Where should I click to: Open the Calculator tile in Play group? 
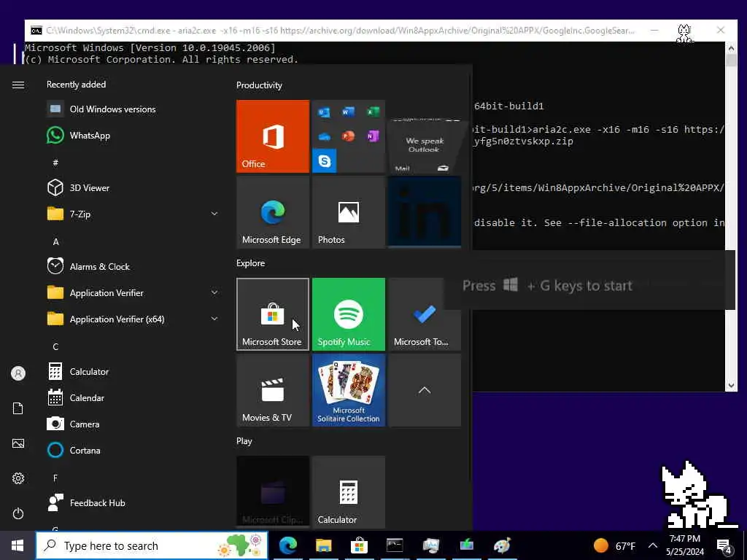[x=348, y=492]
